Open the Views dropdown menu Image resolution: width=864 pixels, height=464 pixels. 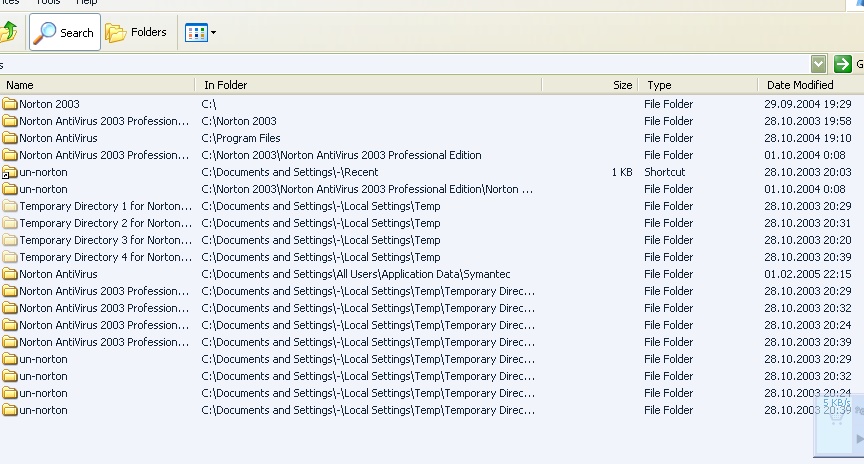[x=200, y=33]
